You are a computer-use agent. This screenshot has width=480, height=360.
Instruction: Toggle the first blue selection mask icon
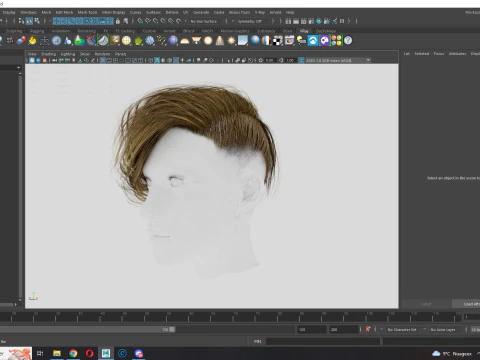pos(56,21)
